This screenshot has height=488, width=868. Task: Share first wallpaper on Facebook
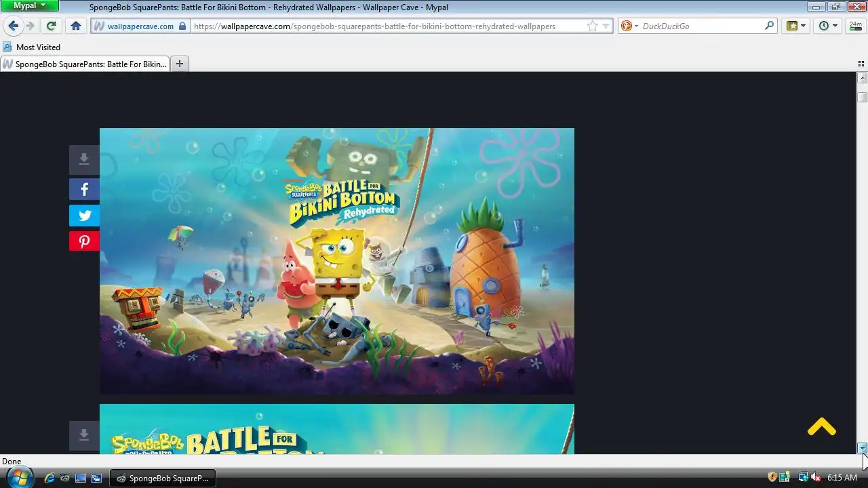pyautogui.click(x=84, y=190)
